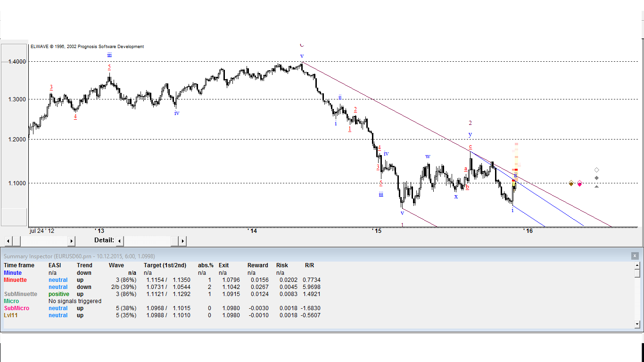
Task: Click the chart horizontal scrollbar thumb
Action: point(17,241)
